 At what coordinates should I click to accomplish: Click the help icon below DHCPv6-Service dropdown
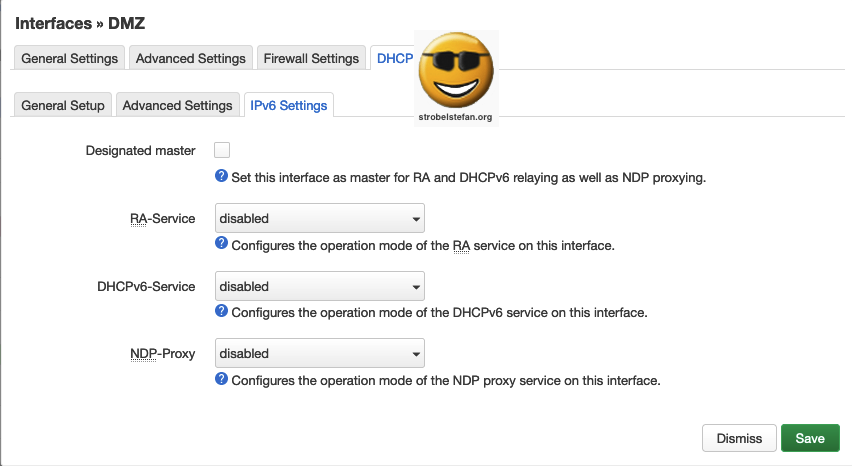click(x=222, y=311)
